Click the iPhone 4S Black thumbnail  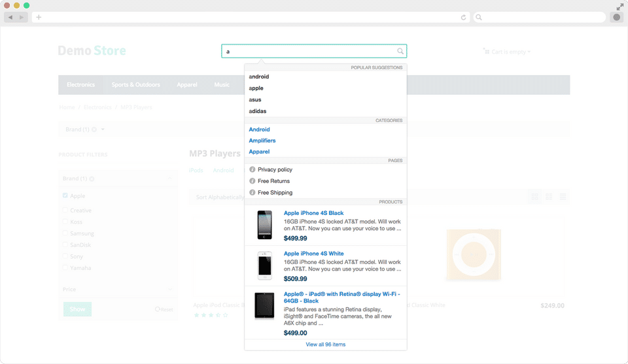[264, 225]
